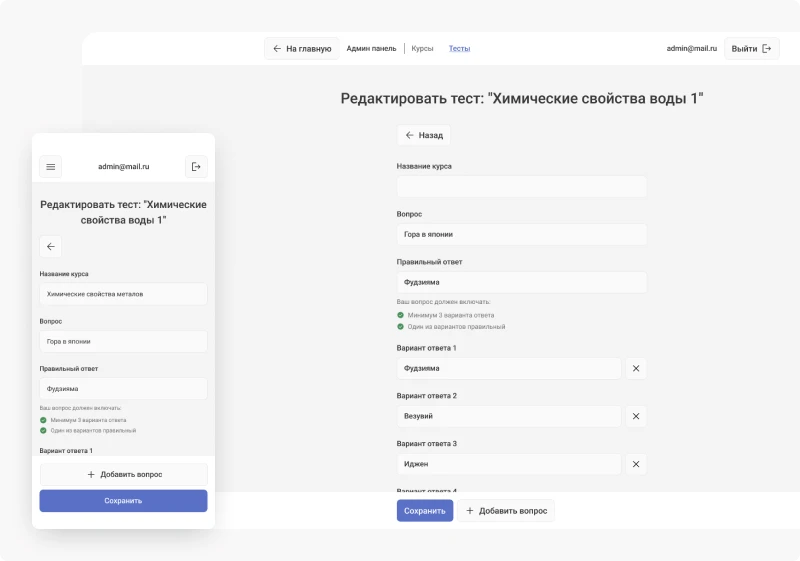Viewport: 800px width, 561px height.
Task: Focus the 'Вариант ответа 2' field 'Везувий'
Action: point(509,416)
